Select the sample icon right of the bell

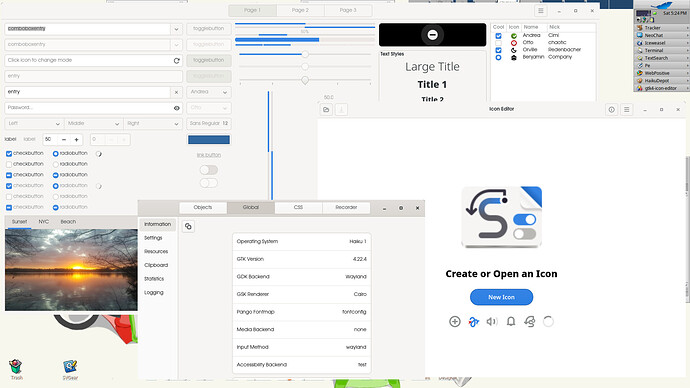529,322
